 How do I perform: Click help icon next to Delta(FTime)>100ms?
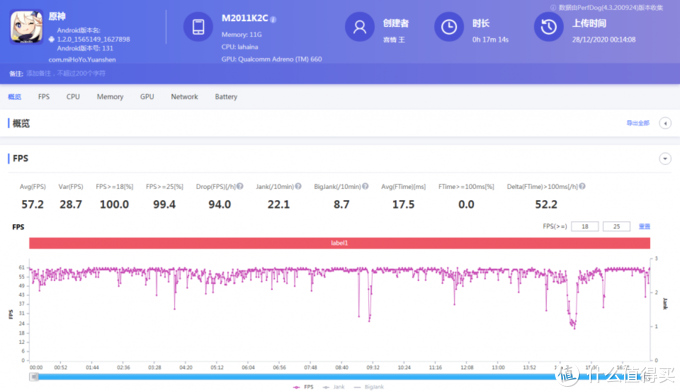pos(582,186)
